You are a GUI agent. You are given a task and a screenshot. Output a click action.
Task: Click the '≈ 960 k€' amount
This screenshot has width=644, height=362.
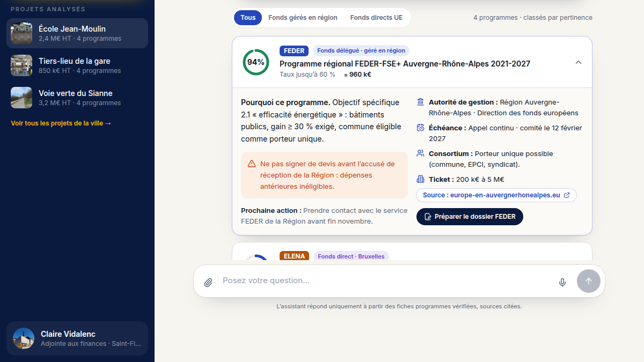click(x=357, y=75)
